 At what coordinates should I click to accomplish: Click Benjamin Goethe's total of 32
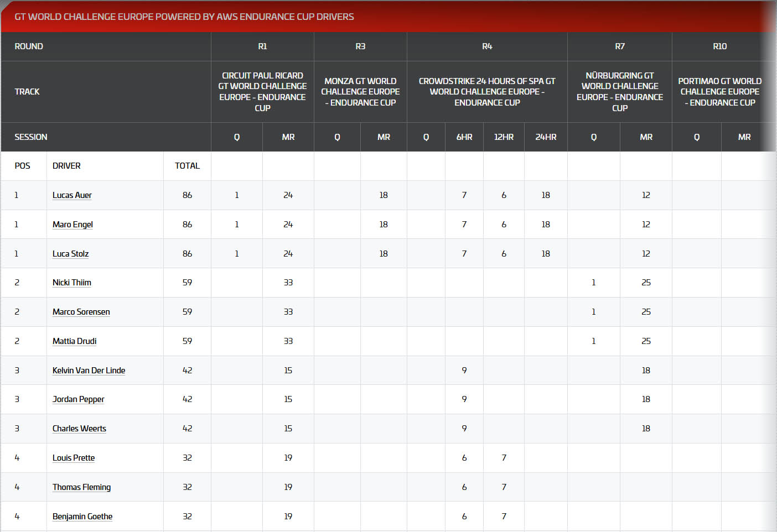pos(187,517)
